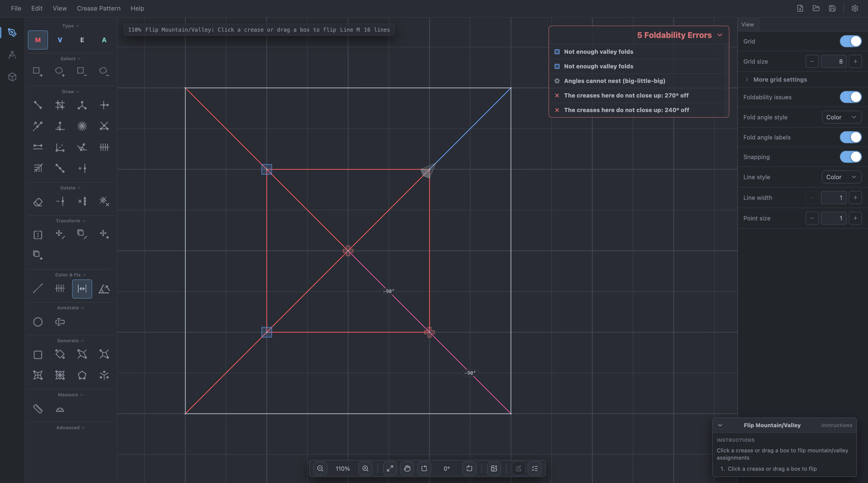Screen dimensions: 868x483
Task: Pick the protractor angle tool under Measure
Action: coord(60,409)
